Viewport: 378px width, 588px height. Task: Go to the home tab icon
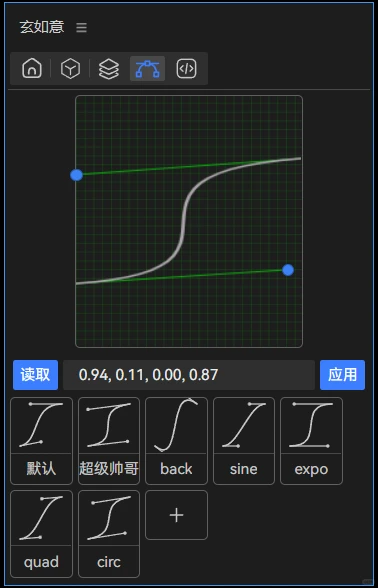32,69
